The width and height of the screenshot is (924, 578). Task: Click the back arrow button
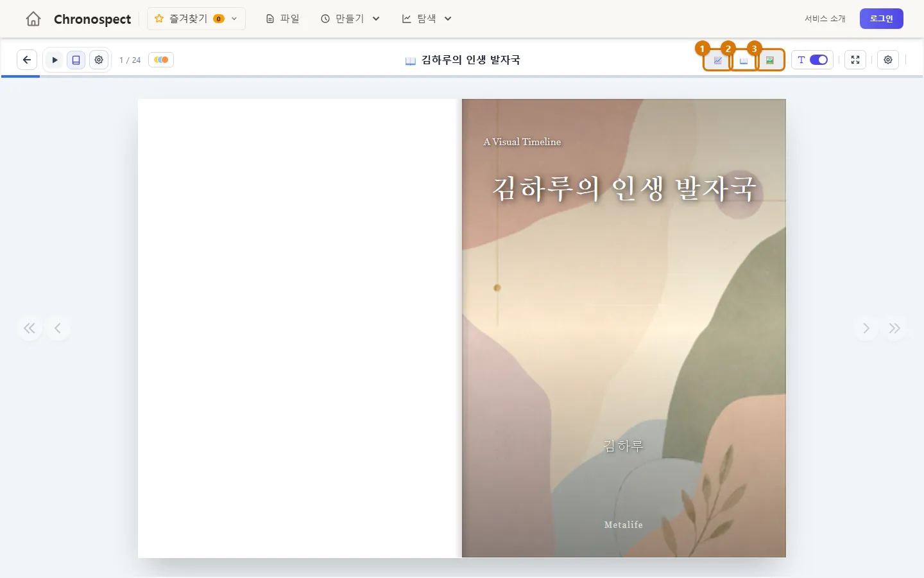[27, 60]
